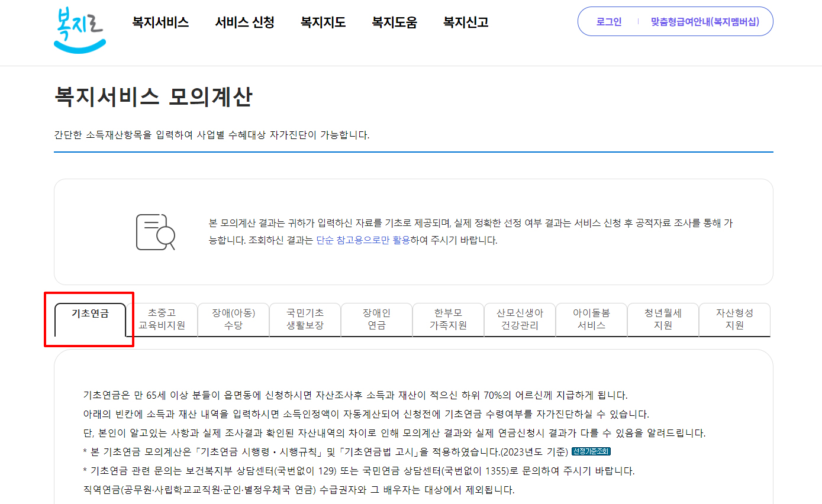Viewport: 822px width, 504px height.
Task: Switch to the 장애인연금 tab
Action: pos(376,319)
